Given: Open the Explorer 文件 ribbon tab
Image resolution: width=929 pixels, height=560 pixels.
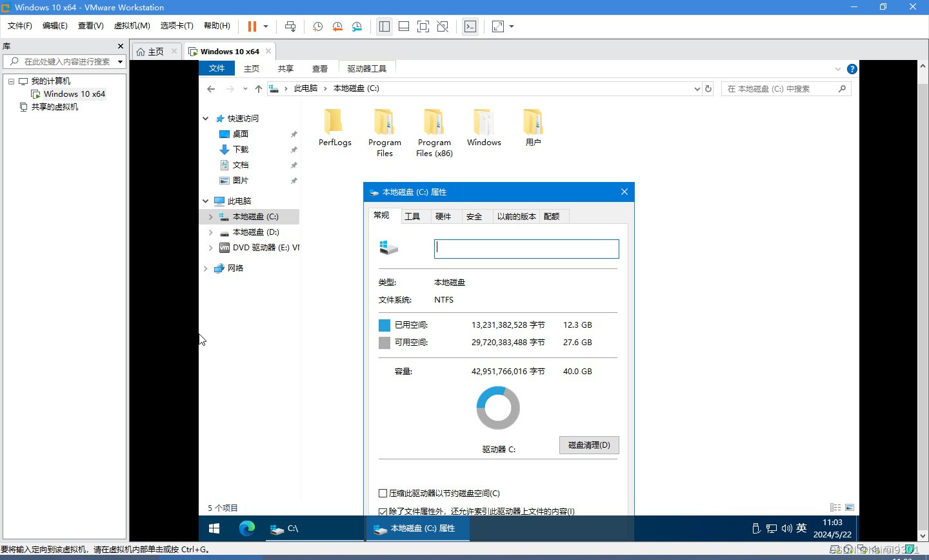Looking at the screenshot, I should (217, 68).
